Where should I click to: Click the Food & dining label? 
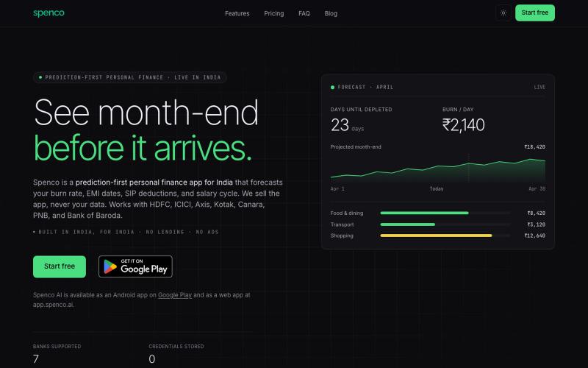(x=347, y=213)
